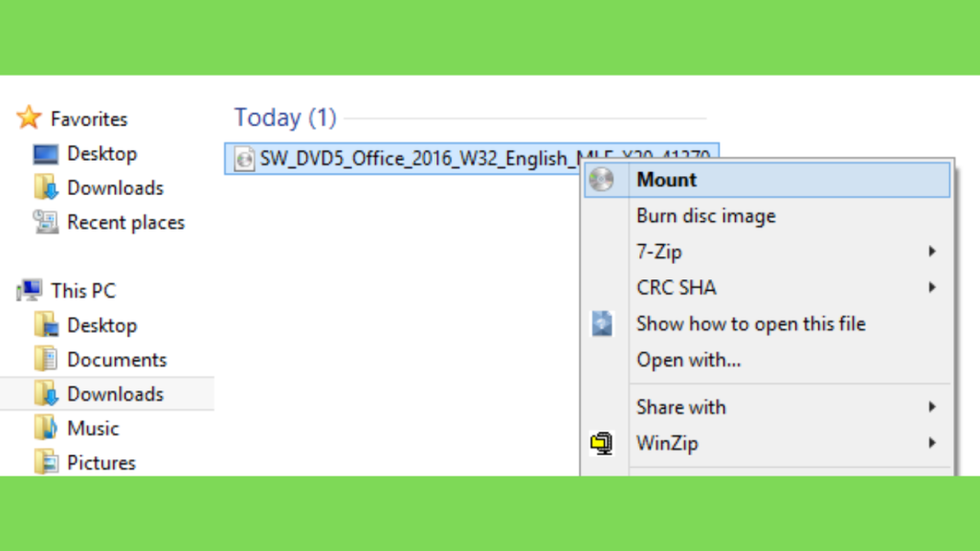Click the Music folder icon

click(x=46, y=428)
